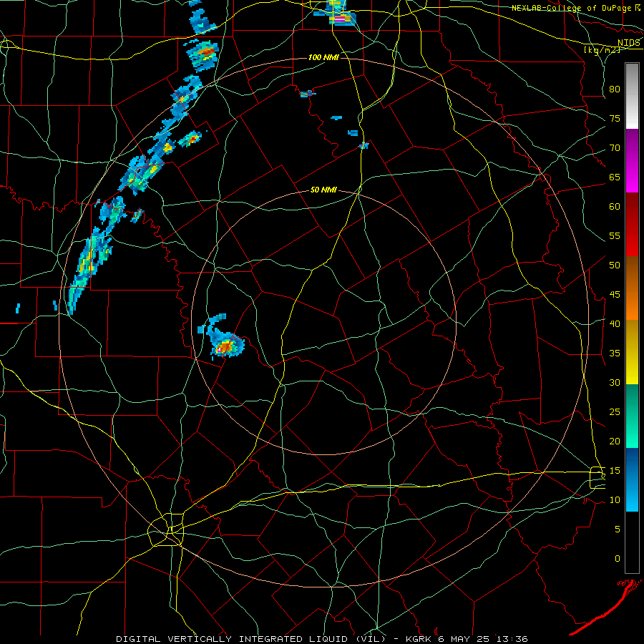Click the legend value 55
This screenshot has width=644, height=644.
[x=615, y=236]
